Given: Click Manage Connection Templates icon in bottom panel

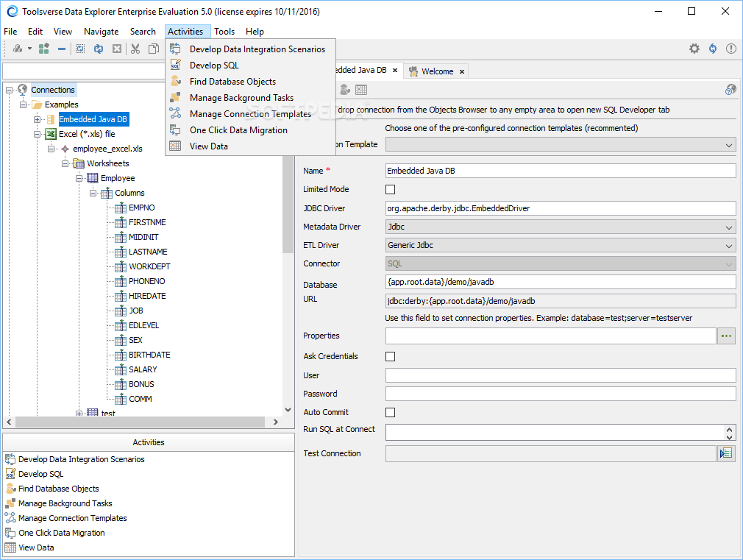Looking at the screenshot, I should tap(10, 518).
